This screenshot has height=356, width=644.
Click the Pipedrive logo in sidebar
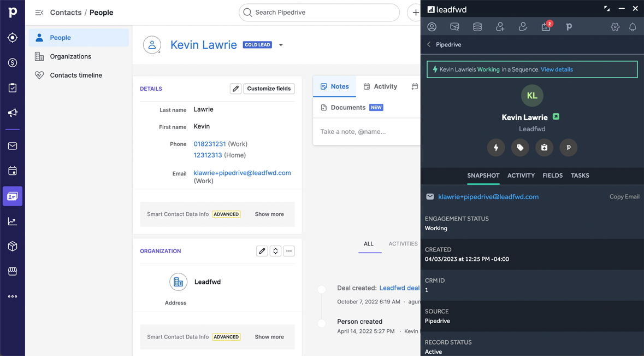point(13,13)
